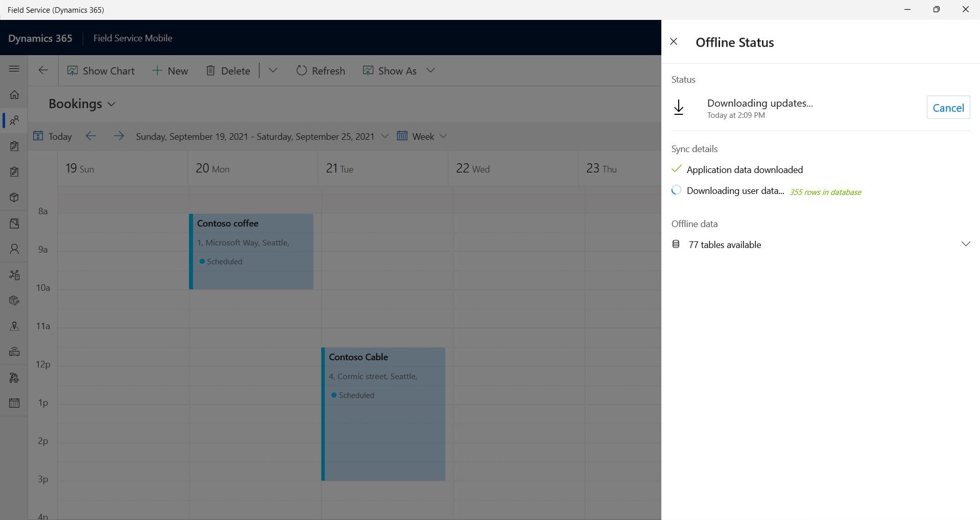Screen dimensions: 980x520
Task: Open the calendar icon in sidebar
Action: (x=14, y=403)
